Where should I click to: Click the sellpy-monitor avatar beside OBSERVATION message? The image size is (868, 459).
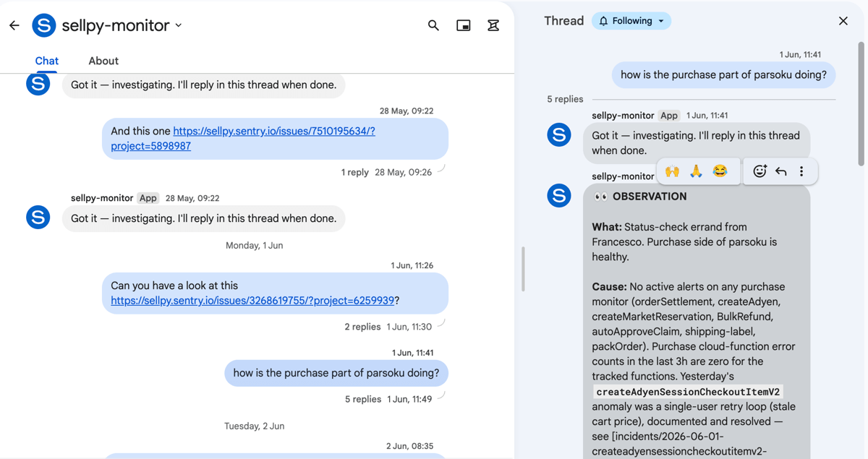559,196
